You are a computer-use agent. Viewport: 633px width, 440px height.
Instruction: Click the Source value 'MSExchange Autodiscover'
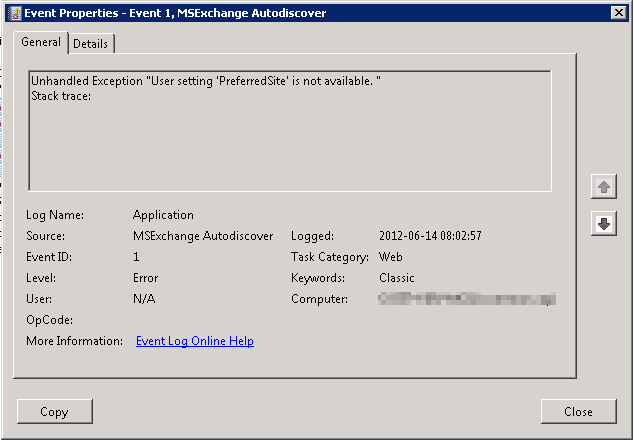click(203, 236)
